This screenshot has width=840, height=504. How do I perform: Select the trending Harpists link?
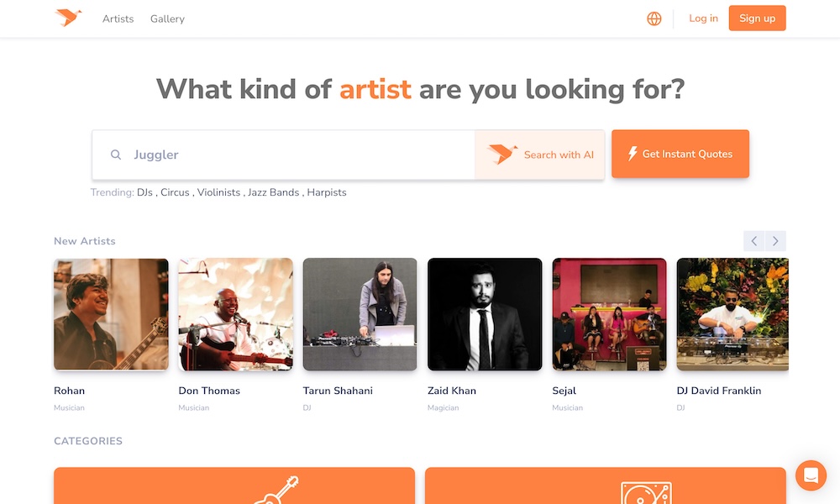tap(327, 192)
